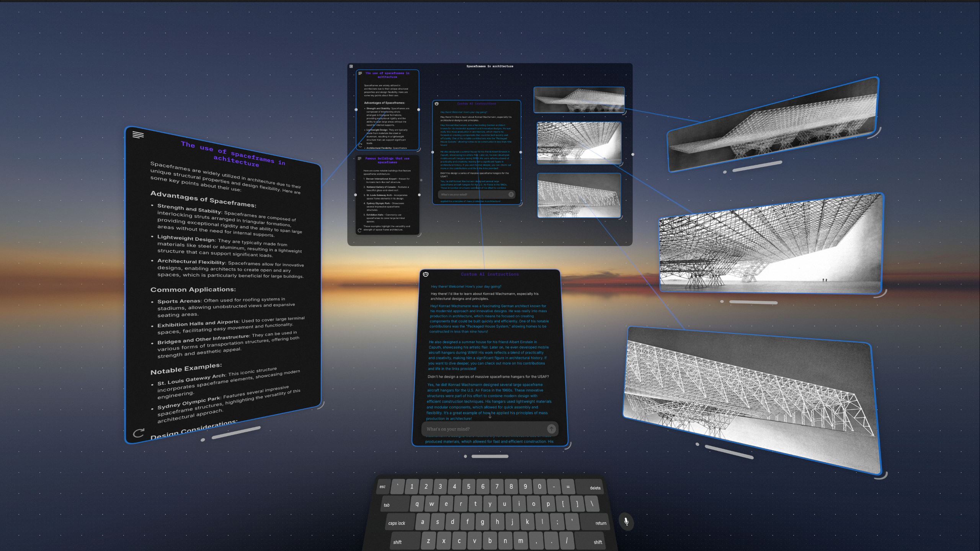Select the "Famous buildings that use spaceframes" card title
This screenshot has width=980, height=551.
point(387,160)
